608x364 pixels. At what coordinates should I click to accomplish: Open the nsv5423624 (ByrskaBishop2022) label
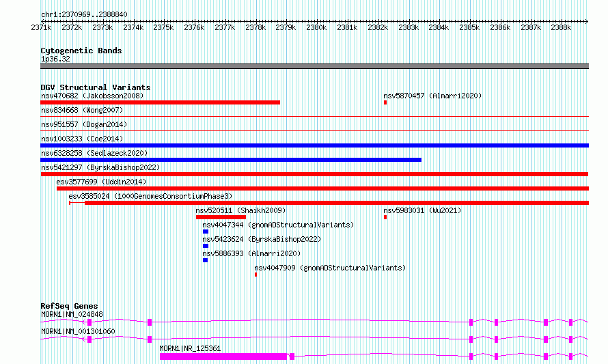point(262,239)
